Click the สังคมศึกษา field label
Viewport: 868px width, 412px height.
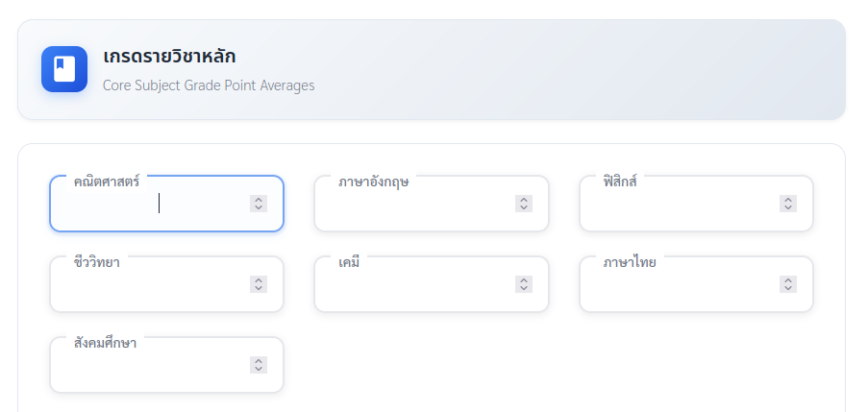tap(105, 342)
